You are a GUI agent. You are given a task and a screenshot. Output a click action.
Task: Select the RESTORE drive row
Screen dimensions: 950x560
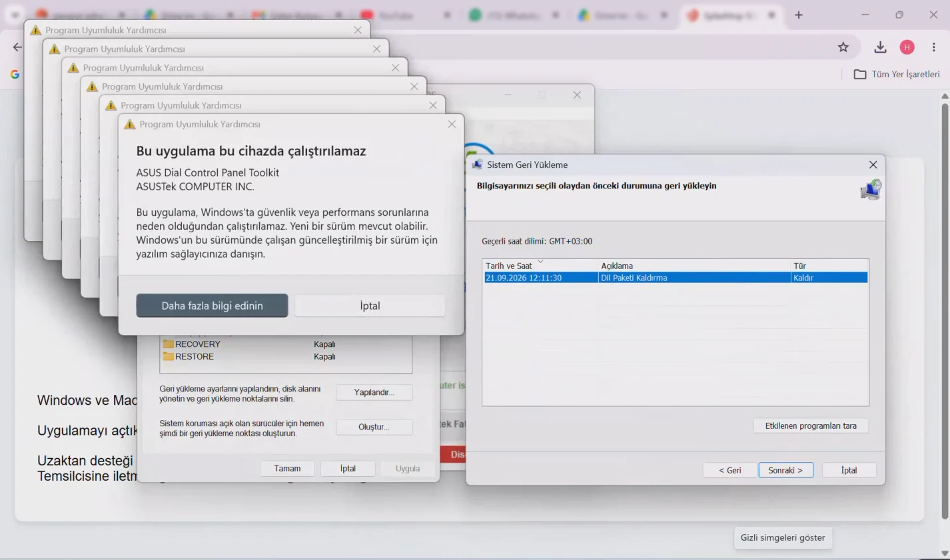click(x=286, y=357)
